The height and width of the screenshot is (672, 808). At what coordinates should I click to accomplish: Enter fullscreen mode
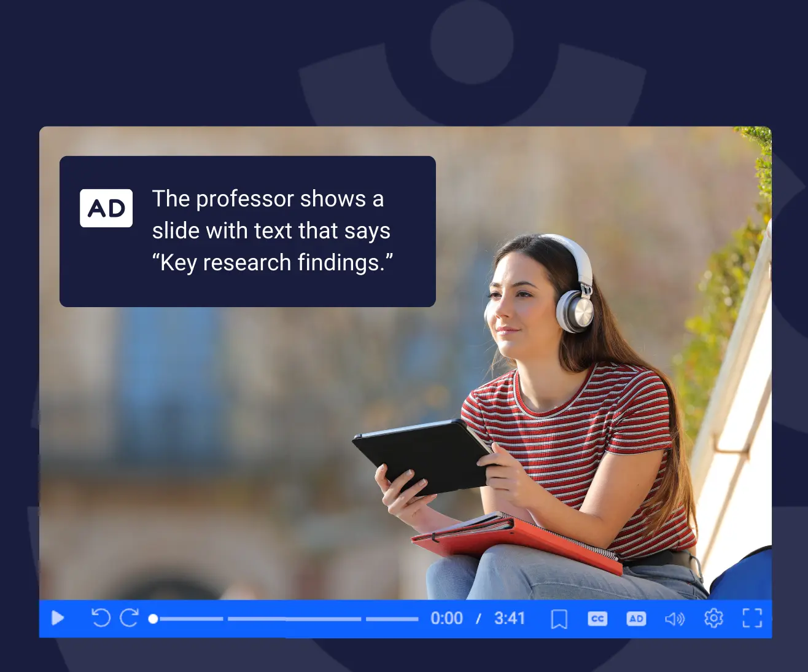click(x=752, y=618)
